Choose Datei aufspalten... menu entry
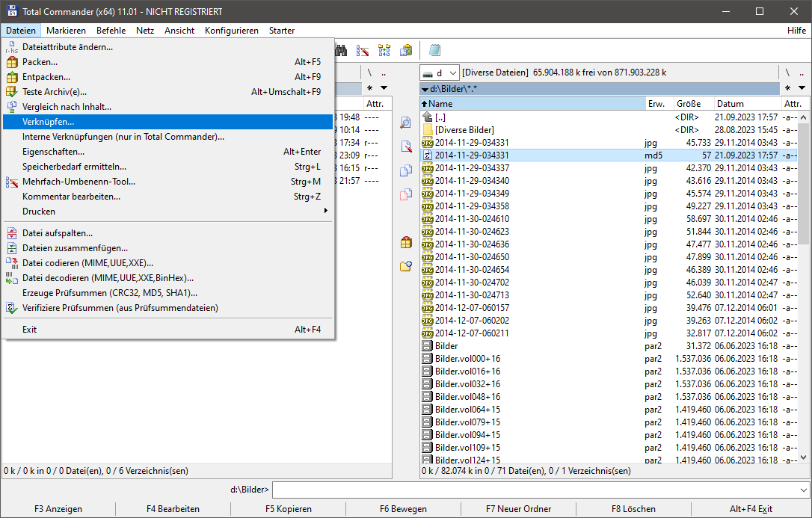This screenshot has width=812, height=518. pos(167,233)
